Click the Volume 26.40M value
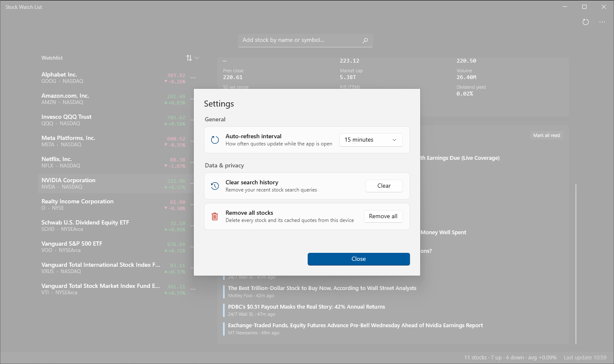Viewport: 614px width, 364px height. point(466,77)
